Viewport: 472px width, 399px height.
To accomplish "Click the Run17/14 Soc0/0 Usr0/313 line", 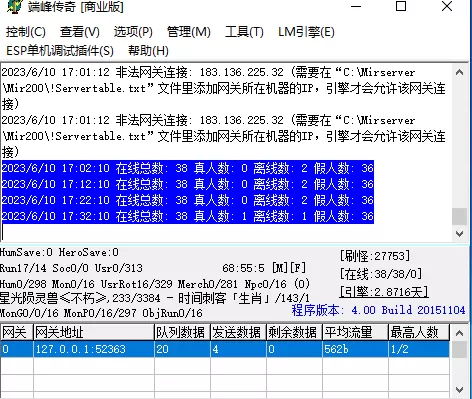I will (x=71, y=268).
